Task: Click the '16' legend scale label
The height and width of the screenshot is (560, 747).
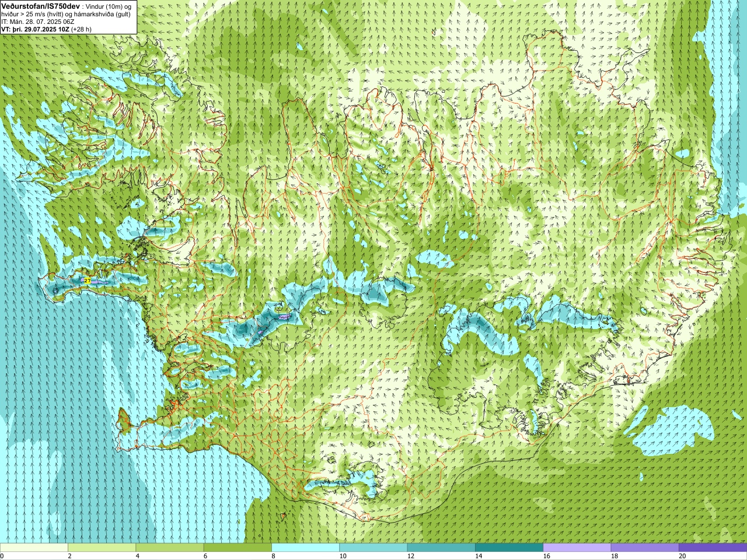Action: click(x=546, y=556)
